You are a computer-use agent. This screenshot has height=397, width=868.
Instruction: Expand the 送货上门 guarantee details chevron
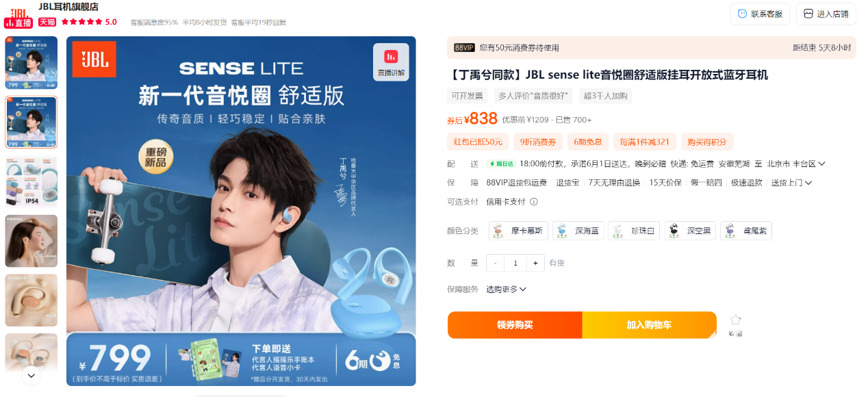pyautogui.click(x=808, y=183)
